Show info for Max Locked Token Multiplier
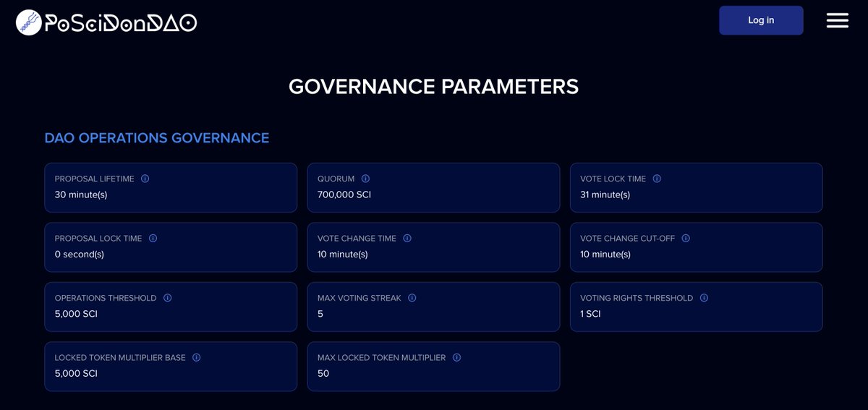The width and height of the screenshot is (868, 410). [x=456, y=357]
